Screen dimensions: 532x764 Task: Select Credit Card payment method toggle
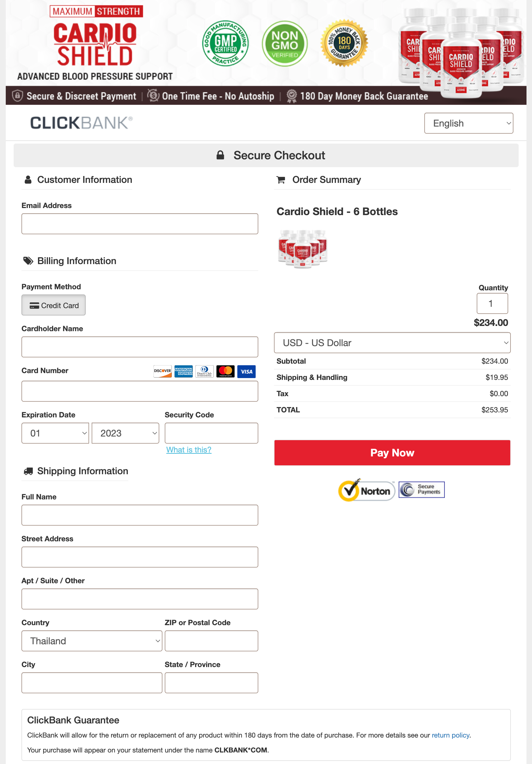coord(53,305)
